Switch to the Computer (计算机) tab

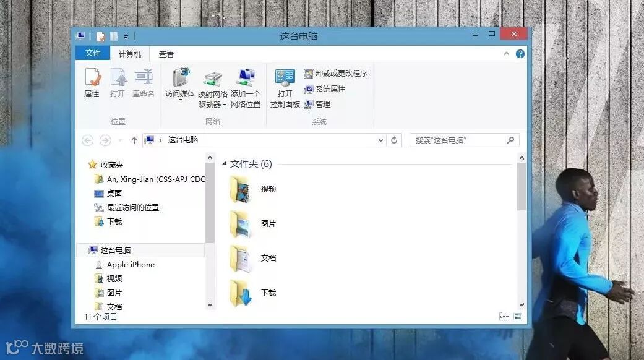tap(130, 54)
